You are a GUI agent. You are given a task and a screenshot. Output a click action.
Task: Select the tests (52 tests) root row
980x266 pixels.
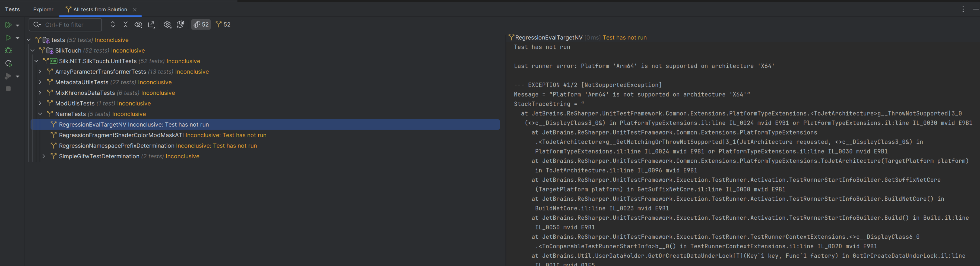265,40
